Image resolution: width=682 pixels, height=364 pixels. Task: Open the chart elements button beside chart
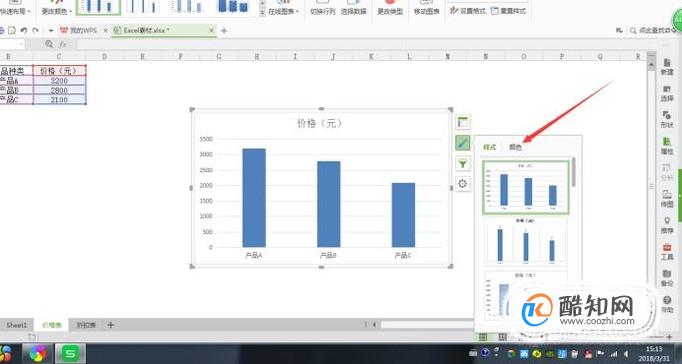pos(463,123)
